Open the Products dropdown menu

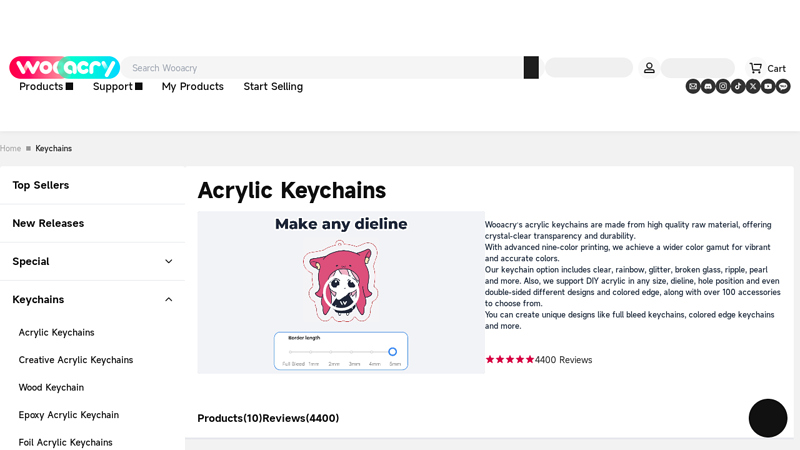46,86
